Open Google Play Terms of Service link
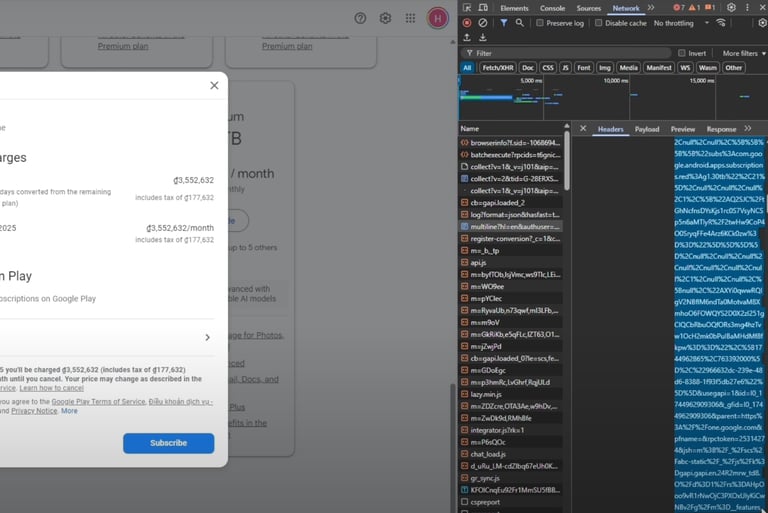 98,402
